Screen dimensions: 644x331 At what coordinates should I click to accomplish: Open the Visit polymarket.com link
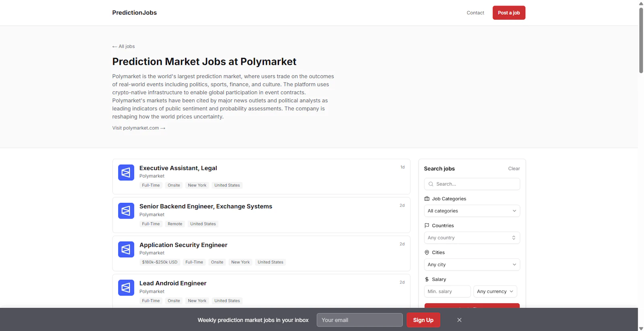click(x=139, y=128)
